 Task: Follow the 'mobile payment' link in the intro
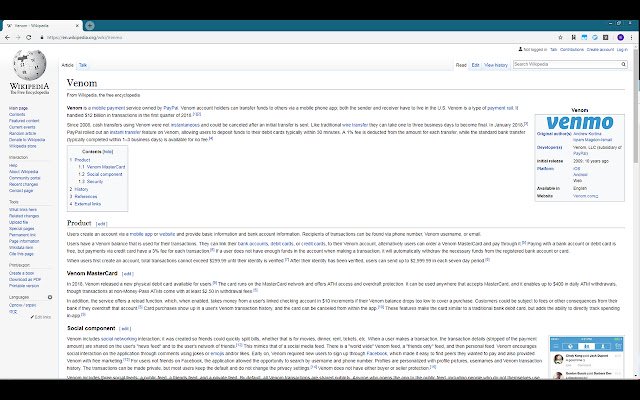(108, 108)
